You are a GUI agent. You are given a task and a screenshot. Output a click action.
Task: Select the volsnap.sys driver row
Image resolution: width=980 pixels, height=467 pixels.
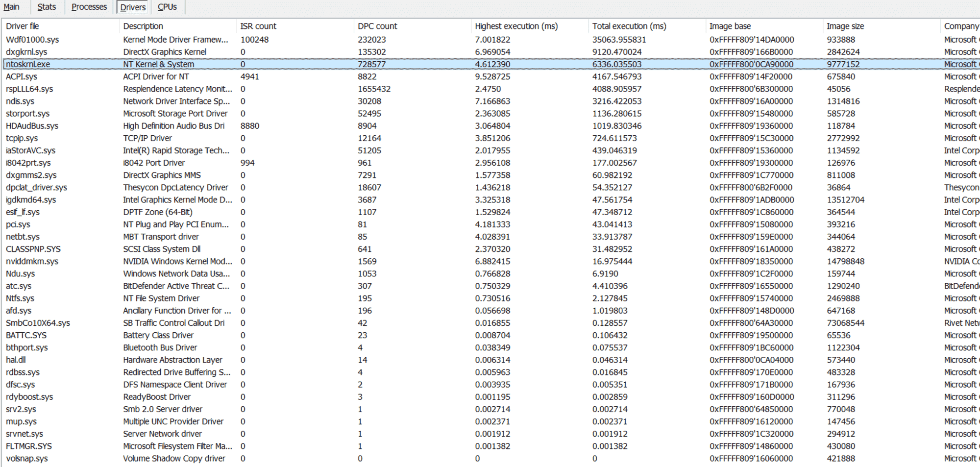click(491, 459)
